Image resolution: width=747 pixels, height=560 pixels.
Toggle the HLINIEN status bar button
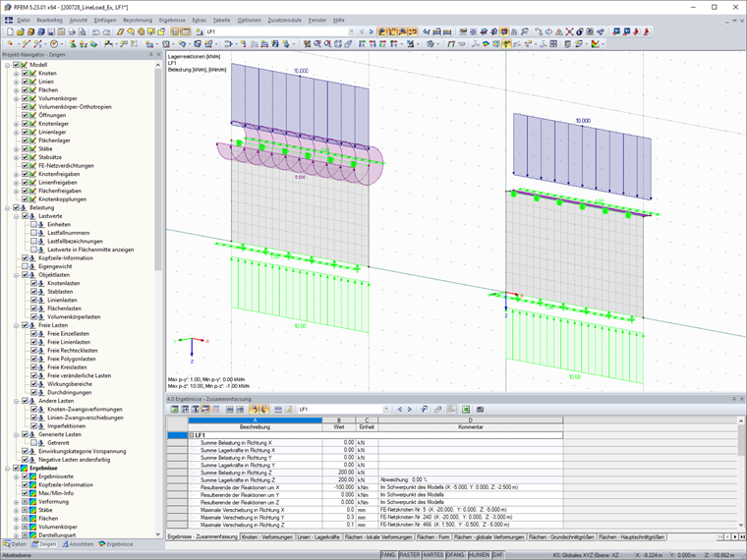(479, 555)
